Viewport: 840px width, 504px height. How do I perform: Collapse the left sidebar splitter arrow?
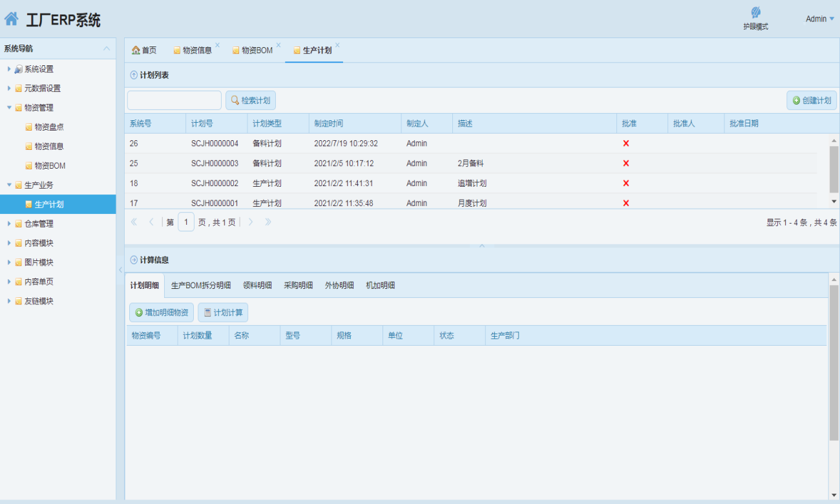click(x=120, y=269)
